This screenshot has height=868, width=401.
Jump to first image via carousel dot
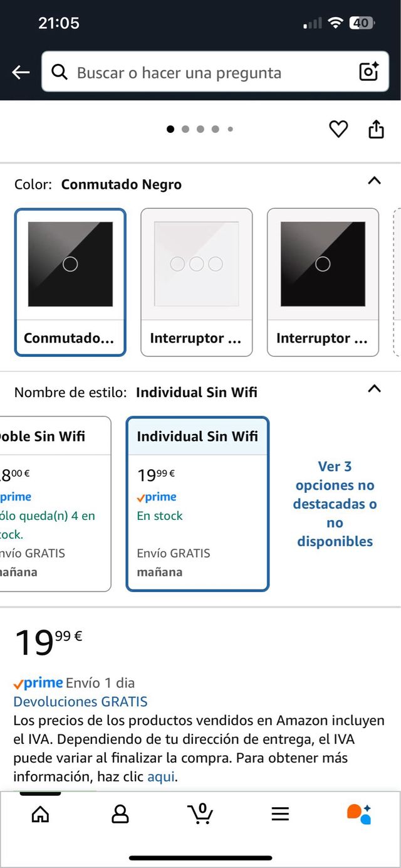(x=170, y=129)
